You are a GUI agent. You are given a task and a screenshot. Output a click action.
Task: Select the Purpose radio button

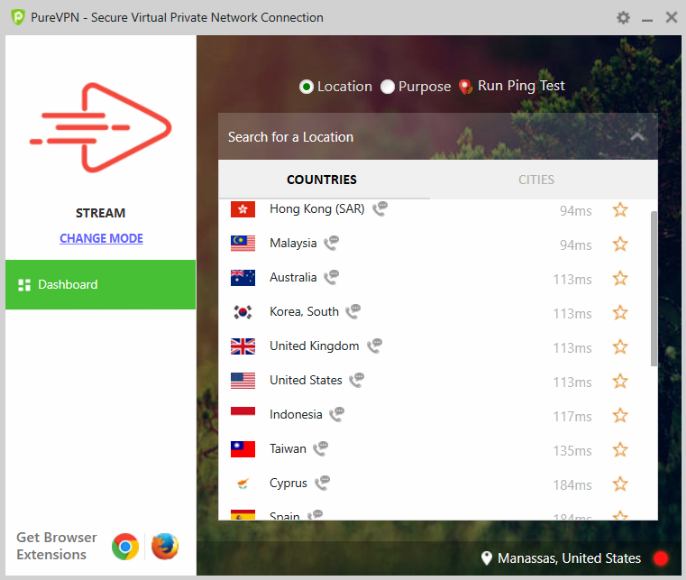point(387,87)
